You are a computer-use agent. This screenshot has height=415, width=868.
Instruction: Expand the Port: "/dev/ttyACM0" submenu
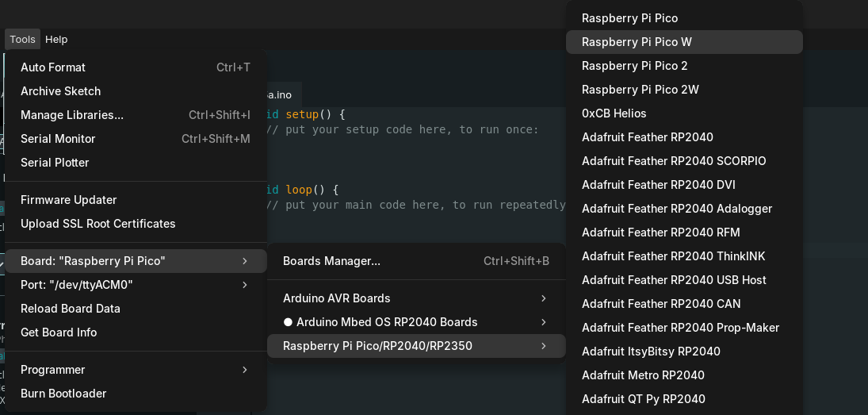click(x=136, y=285)
